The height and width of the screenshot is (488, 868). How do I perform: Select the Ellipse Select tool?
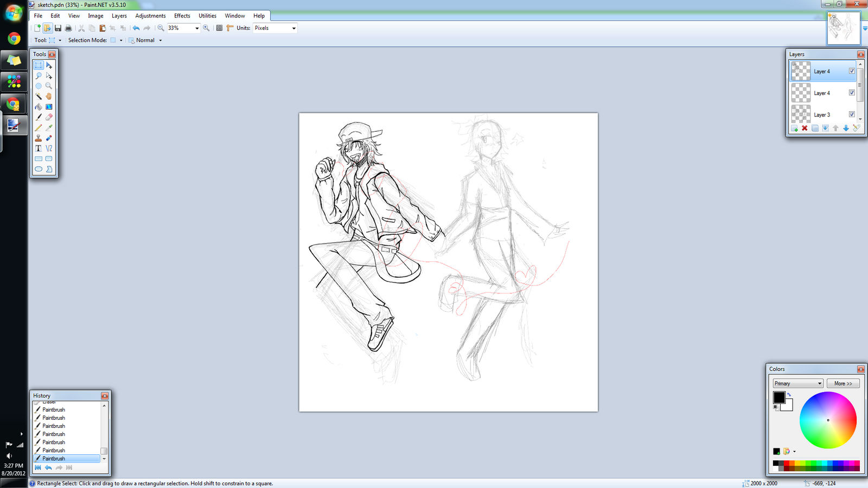click(39, 86)
